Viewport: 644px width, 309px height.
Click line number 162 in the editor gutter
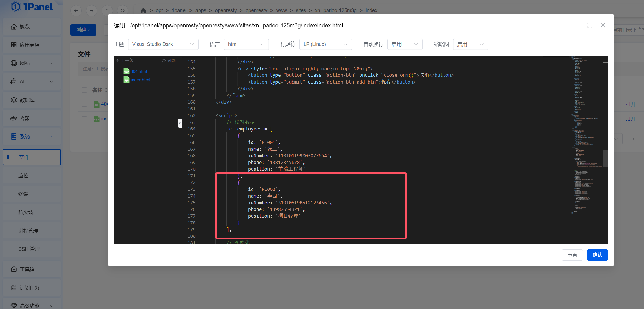pos(191,115)
